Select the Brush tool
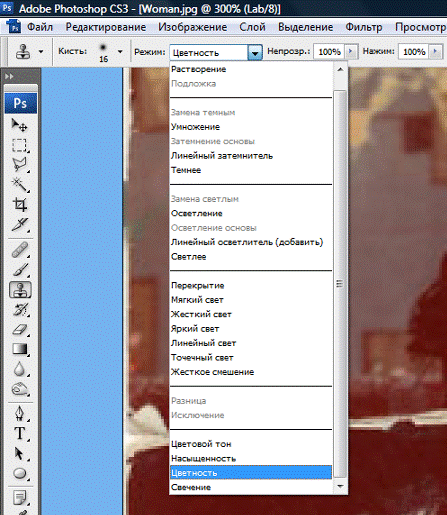Viewport: 447px width, 515px height. 20,270
